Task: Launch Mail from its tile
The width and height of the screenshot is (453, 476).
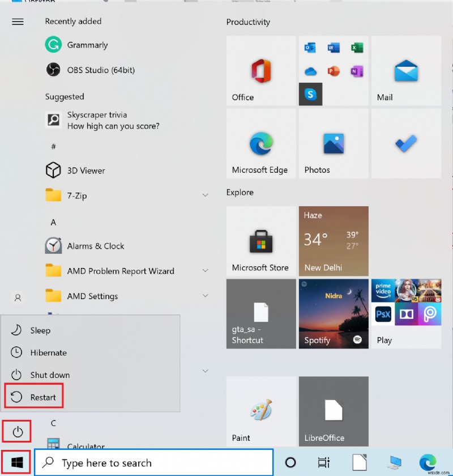Action: (405, 71)
